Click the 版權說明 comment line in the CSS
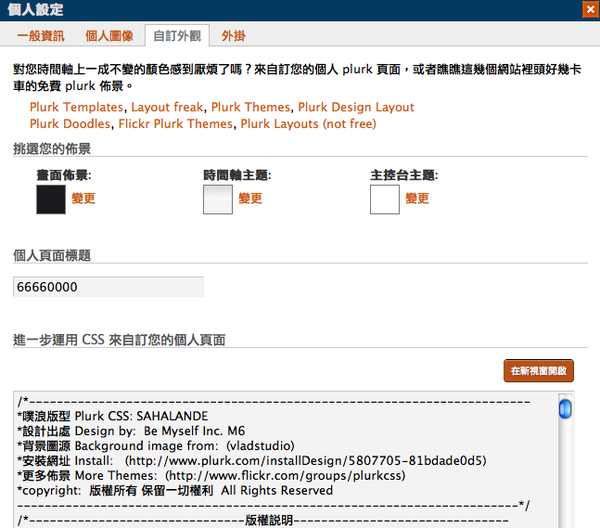 [263, 520]
